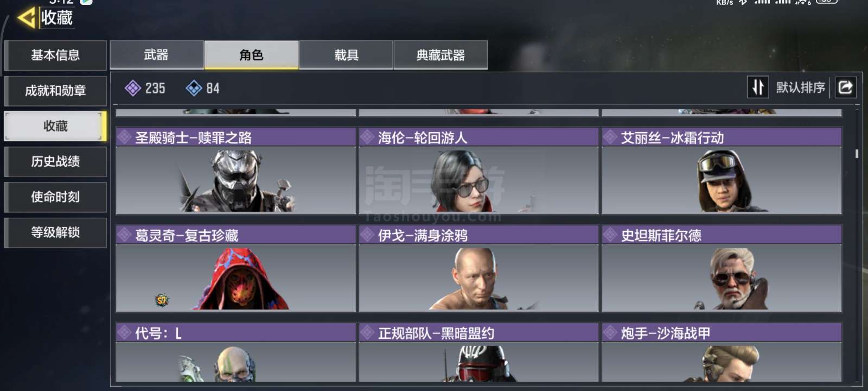The width and height of the screenshot is (868, 391).
Task: Toggle sort order arrows icon
Action: (x=758, y=87)
